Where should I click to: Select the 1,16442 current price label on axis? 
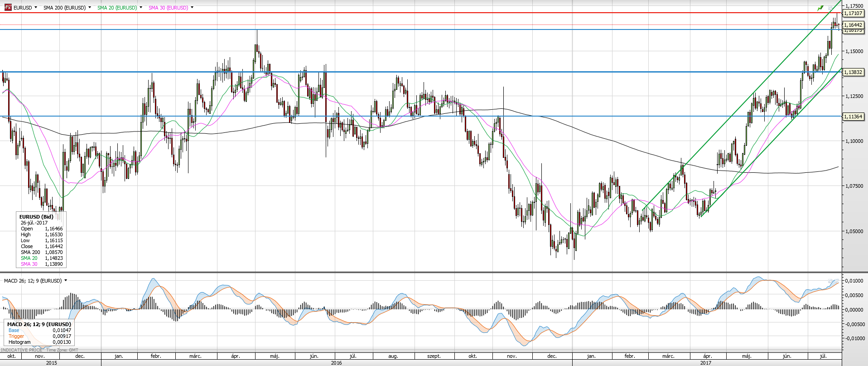pyautogui.click(x=853, y=25)
